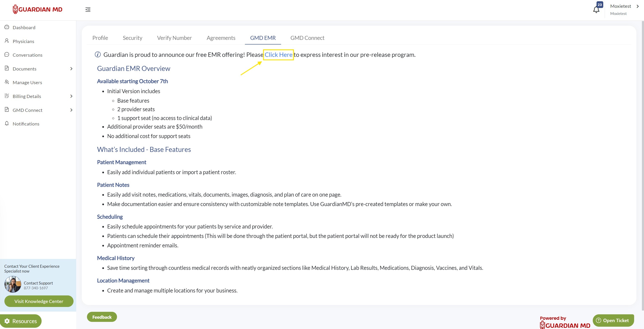This screenshot has width=644, height=329.
Task: Click the Patient Notes heading
Action: [x=113, y=185]
